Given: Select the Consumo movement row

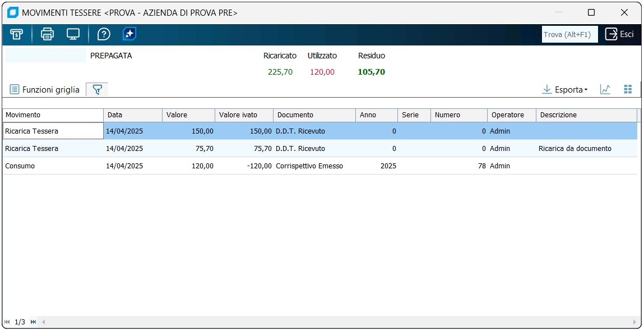Looking at the screenshot, I should coord(320,166).
